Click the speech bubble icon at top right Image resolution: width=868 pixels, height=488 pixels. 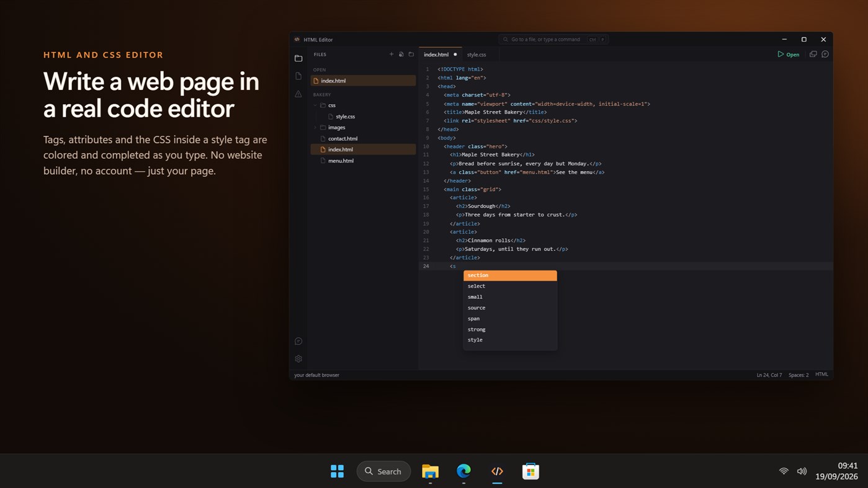(x=825, y=55)
